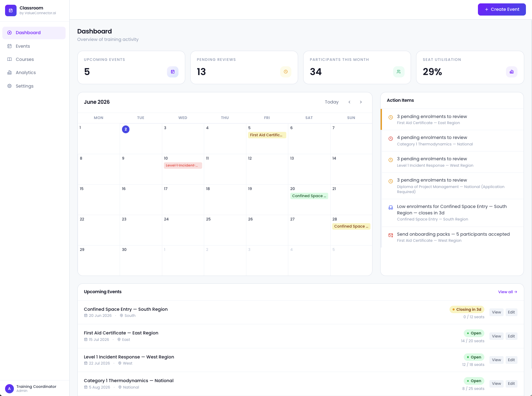The image size is (532, 396).
Task: Click the Create Event button
Action: pos(502,9)
